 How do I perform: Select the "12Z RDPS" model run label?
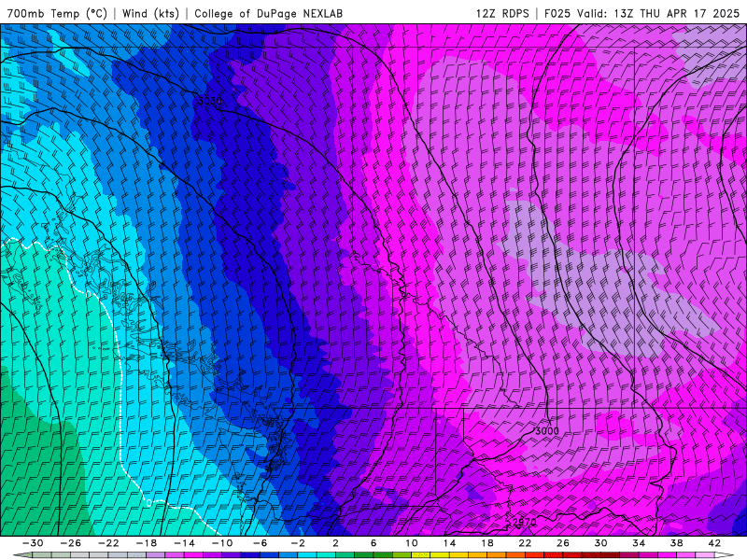pos(502,13)
